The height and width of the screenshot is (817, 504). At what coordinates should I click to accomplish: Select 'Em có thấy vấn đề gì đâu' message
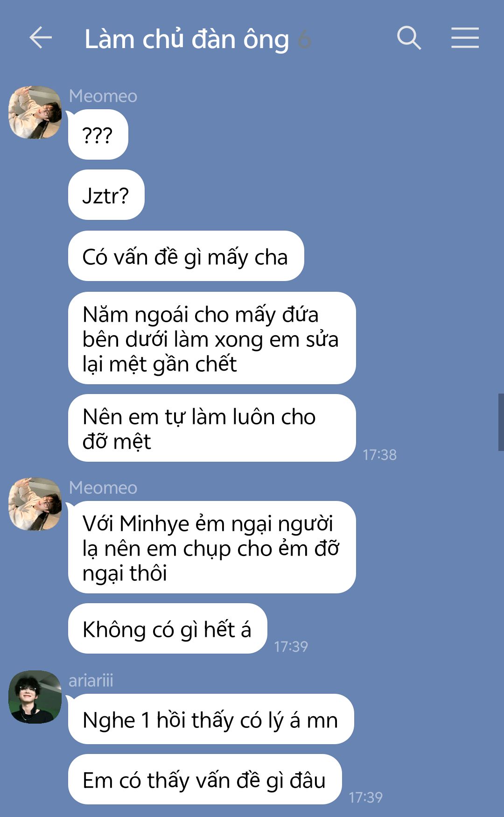pos(205,779)
